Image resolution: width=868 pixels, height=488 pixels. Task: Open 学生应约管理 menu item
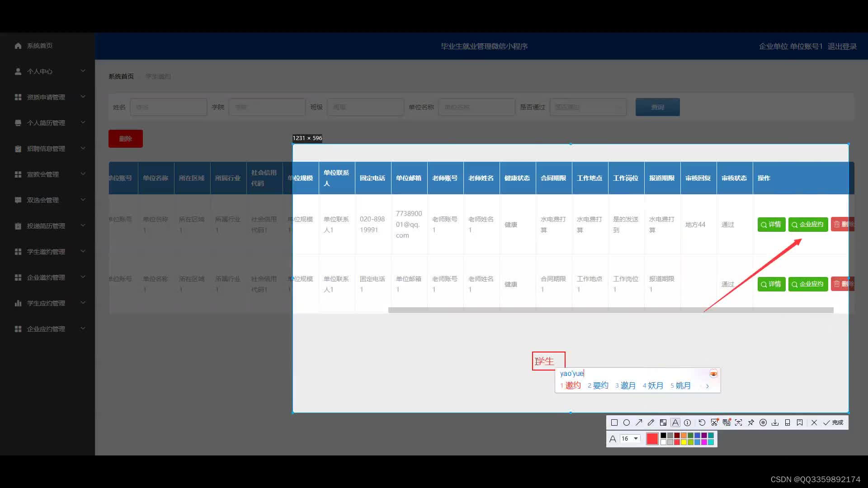point(47,303)
